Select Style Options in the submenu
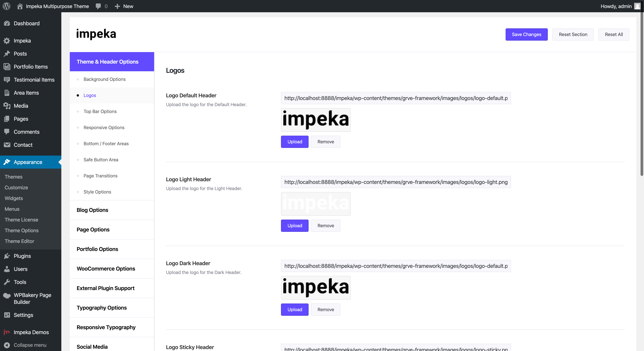 97,192
